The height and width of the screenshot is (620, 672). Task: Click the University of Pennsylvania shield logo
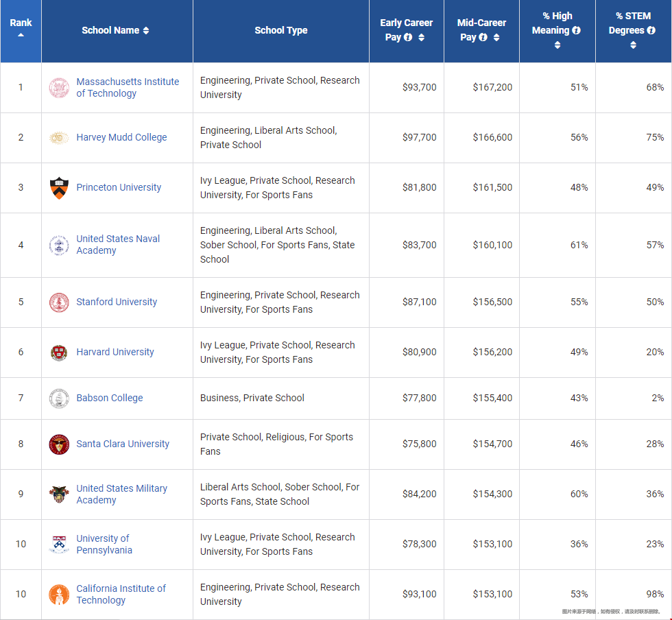59,545
